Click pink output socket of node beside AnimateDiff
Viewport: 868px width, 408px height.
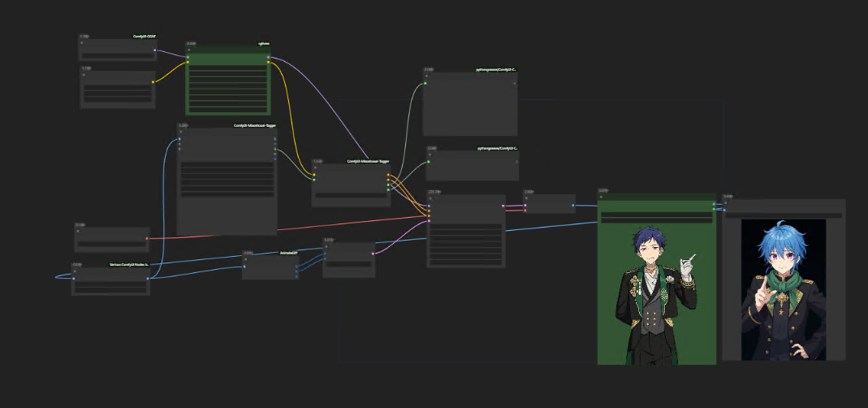[373, 253]
